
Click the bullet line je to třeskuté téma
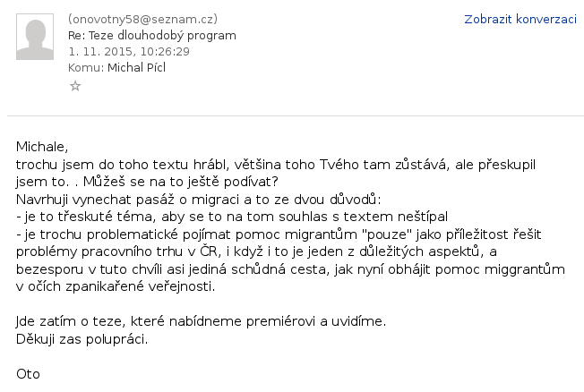point(232,217)
